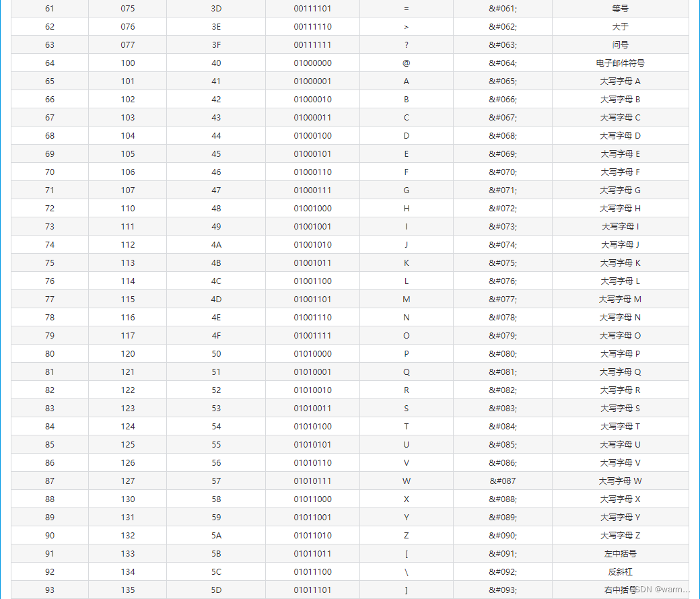Click the binary value 01001110
The image size is (700, 599).
click(312, 318)
